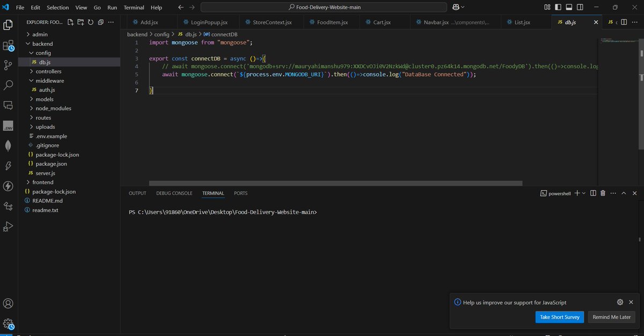644x336 pixels.
Task: Open the new terminal launch profile dropdown
Action: point(584,193)
